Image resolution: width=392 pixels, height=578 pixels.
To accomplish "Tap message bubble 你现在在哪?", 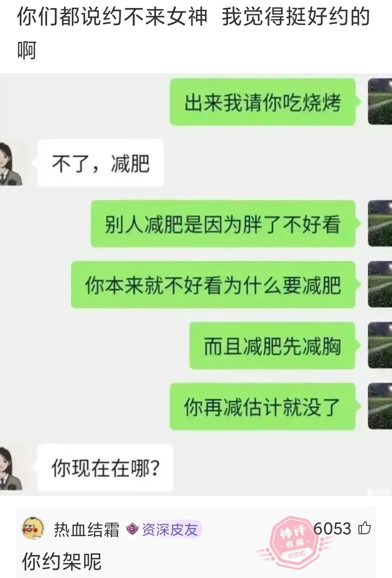I will click(105, 468).
